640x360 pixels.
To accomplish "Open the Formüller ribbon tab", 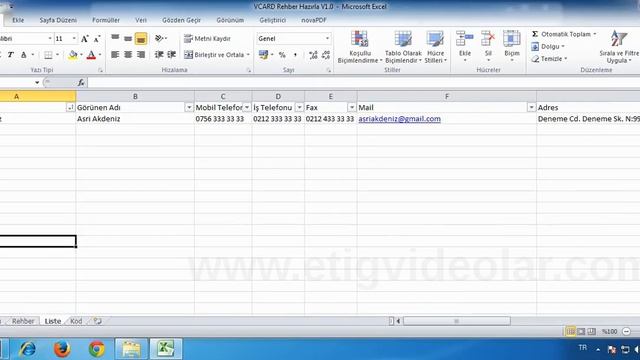I will 106,20.
